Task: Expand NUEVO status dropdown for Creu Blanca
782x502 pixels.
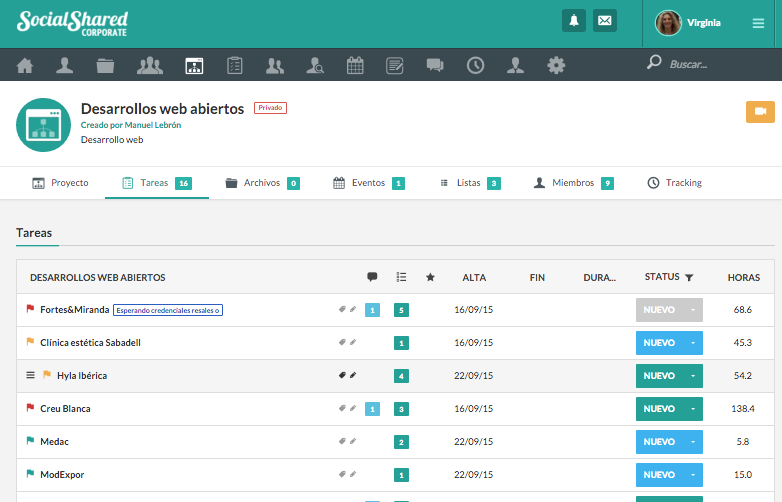Action: 692,409
